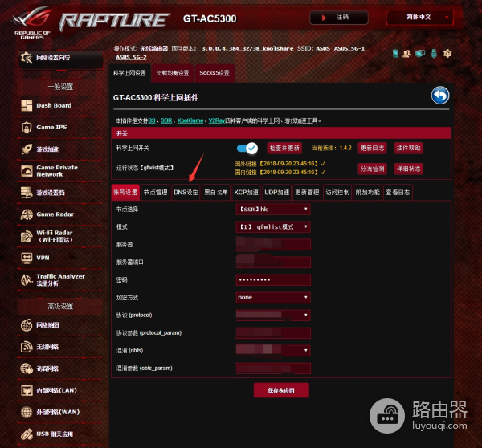
Task: Switch to the 负载均衡设置 tab
Action: [173, 73]
